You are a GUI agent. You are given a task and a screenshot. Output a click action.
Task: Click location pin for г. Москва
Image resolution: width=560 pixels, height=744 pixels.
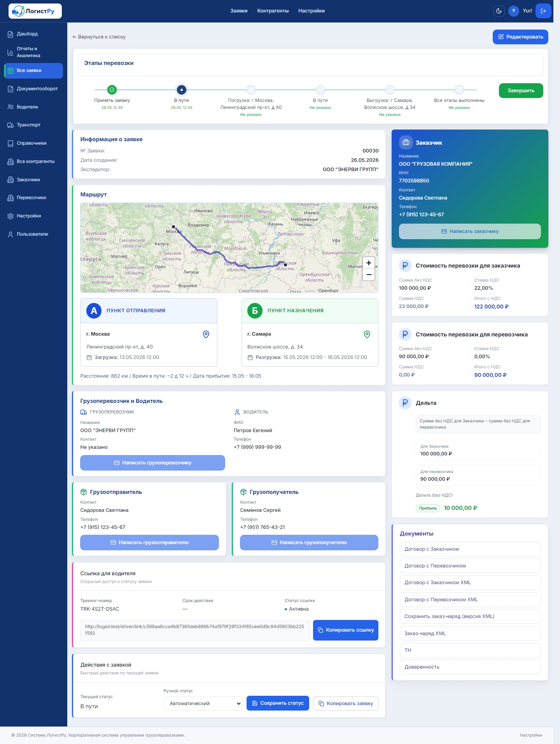click(206, 334)
